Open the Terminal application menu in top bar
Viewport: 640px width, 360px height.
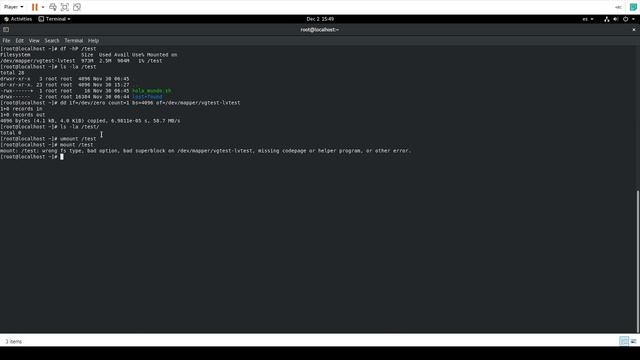(x=54, y=19)
